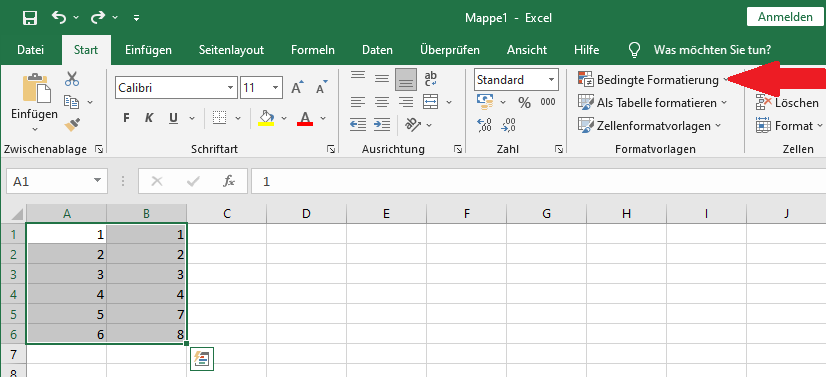The height and width of the screenshot is (377, 826).
Task: Apply red font color
Action: 305,118
